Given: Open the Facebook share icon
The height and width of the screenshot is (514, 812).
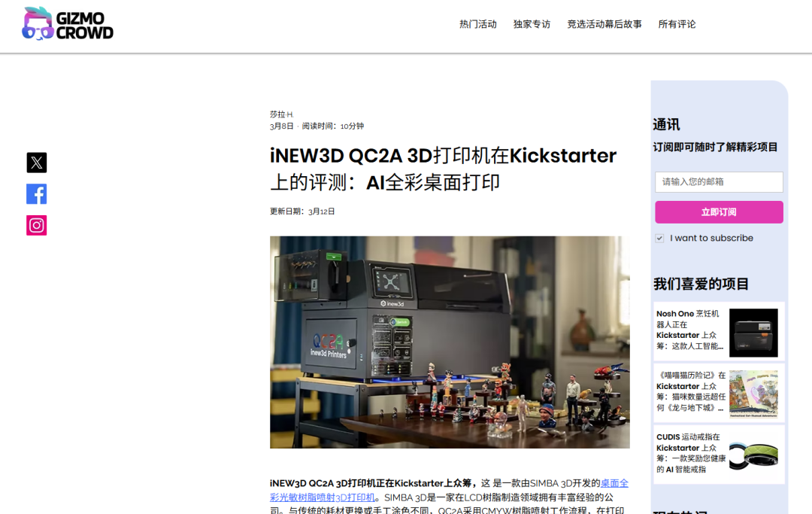Looking at the screenshot, I should coord(36,193).
